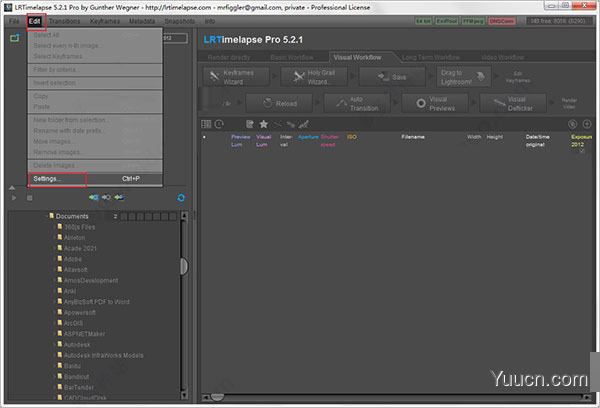Image resolution: width=600 pixels, height=408 pixels.
Task: Click the red DNGConv status badge
Action: [x=502, y=21]
